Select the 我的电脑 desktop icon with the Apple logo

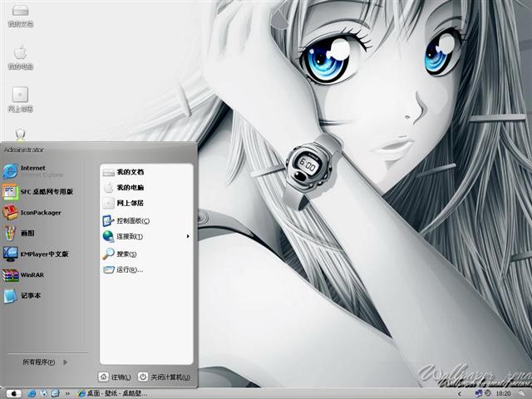click(x=20, y=57)
